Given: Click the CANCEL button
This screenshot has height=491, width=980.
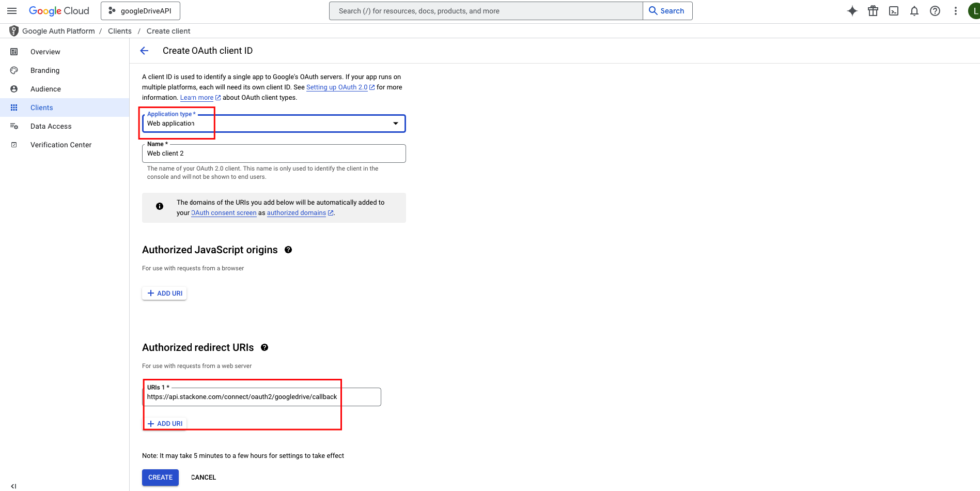Looking at the screenshot, I should [204, 478].
